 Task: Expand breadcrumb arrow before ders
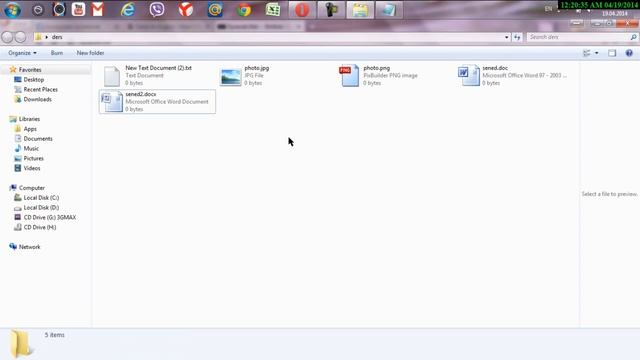point(47,37)
